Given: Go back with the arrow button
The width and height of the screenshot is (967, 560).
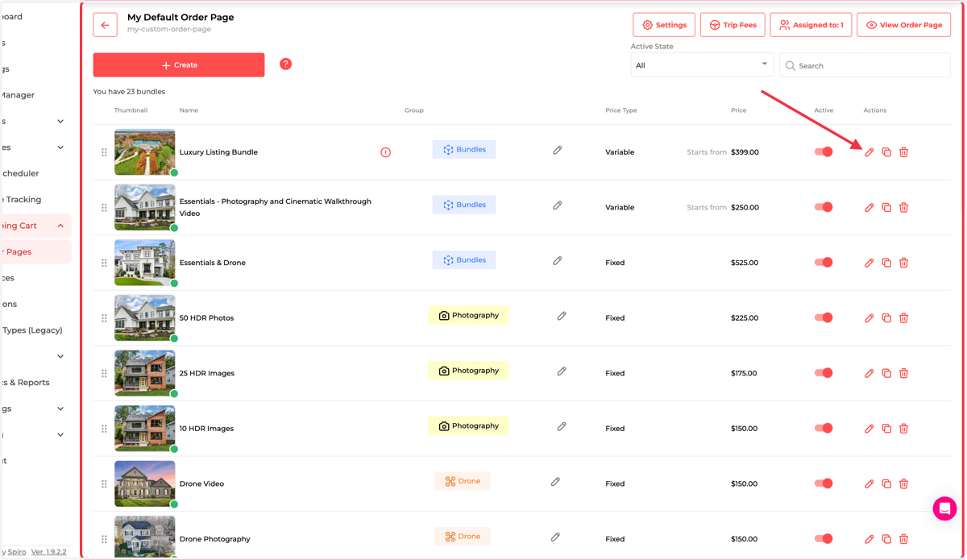Looking at the screenshot, I should [x=105, y=25].
